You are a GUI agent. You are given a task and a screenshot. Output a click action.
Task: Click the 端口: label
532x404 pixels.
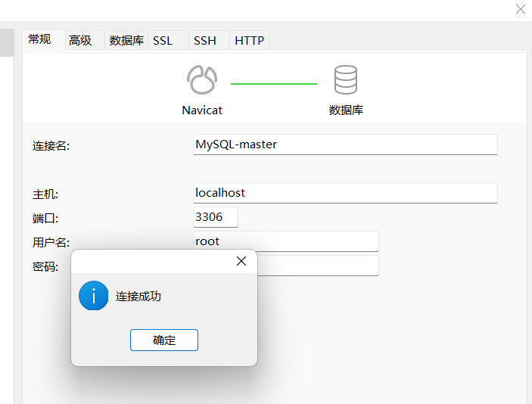click(x=45, y=219)
